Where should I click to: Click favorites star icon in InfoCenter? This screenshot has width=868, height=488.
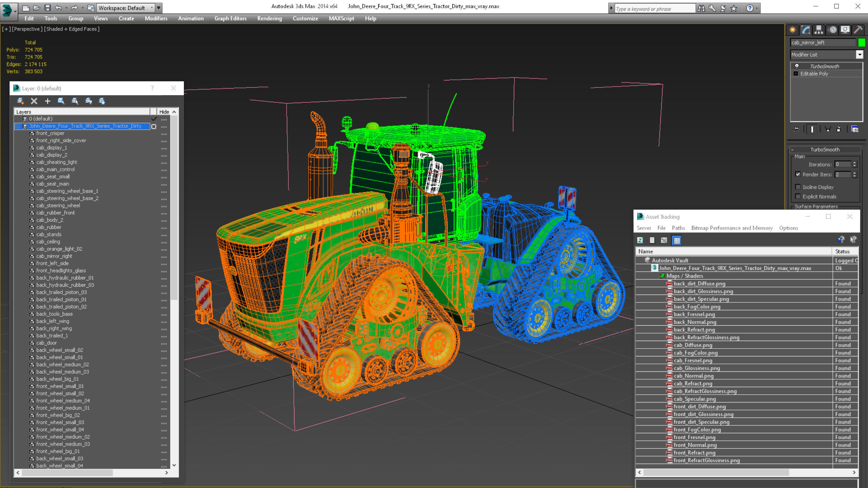point(734,8)
